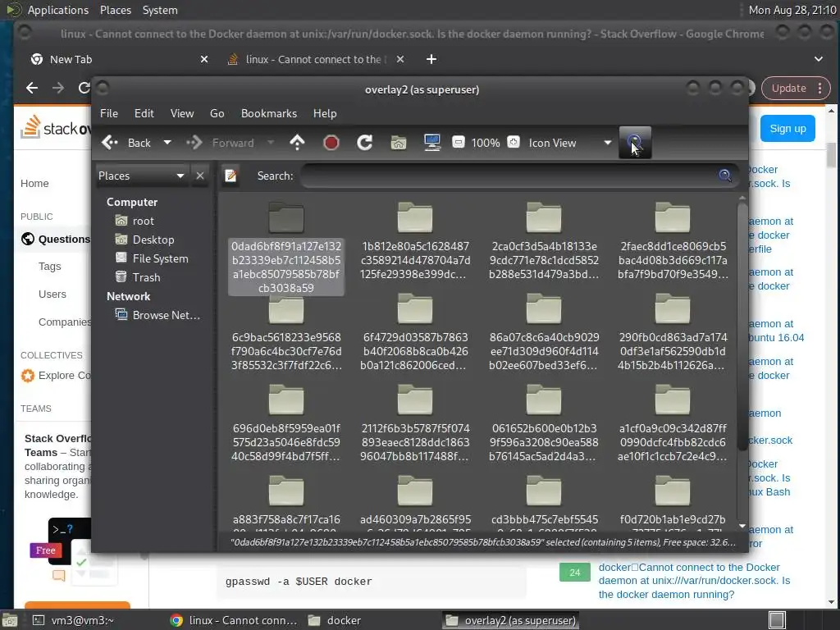Open Applications menu in top panel
This screenshot has height=630, width=840.
[x=58, y=10]
